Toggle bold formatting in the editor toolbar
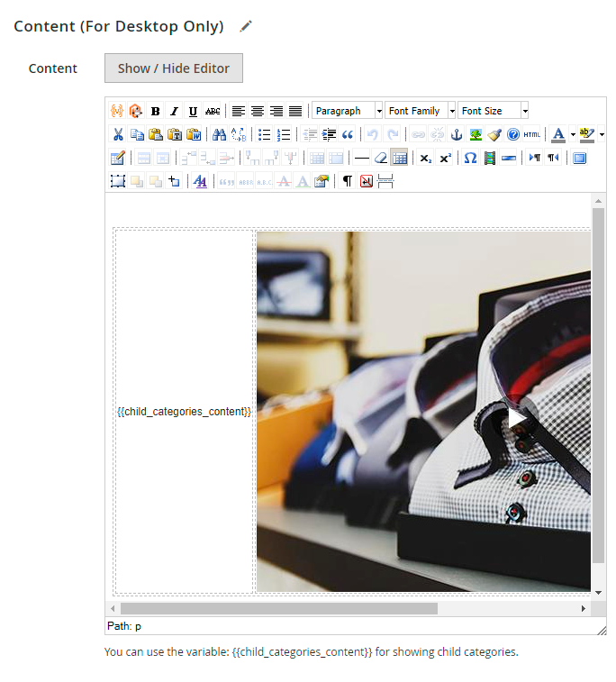 click(x=155, y=112)
